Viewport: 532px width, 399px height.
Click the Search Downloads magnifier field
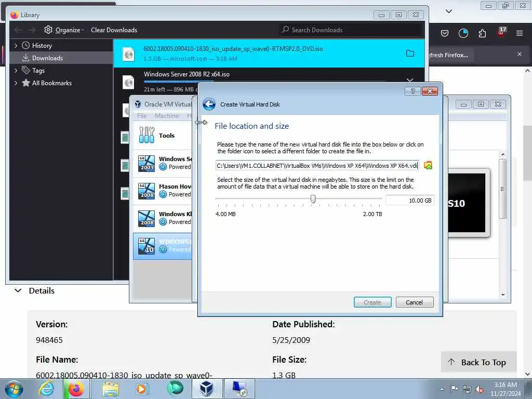pos(351,30)
